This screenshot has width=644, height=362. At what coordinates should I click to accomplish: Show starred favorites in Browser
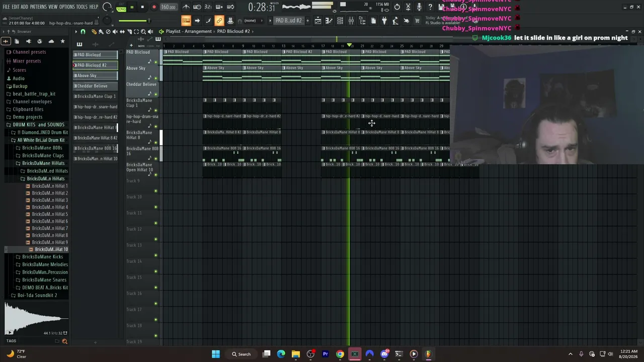[62, 41]
